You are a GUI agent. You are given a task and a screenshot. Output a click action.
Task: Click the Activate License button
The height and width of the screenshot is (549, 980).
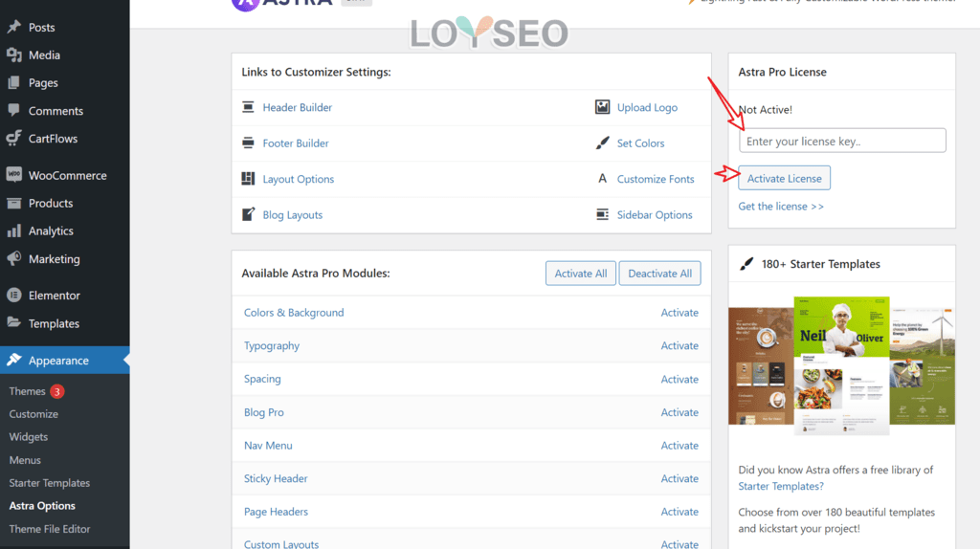pos(785,178)
